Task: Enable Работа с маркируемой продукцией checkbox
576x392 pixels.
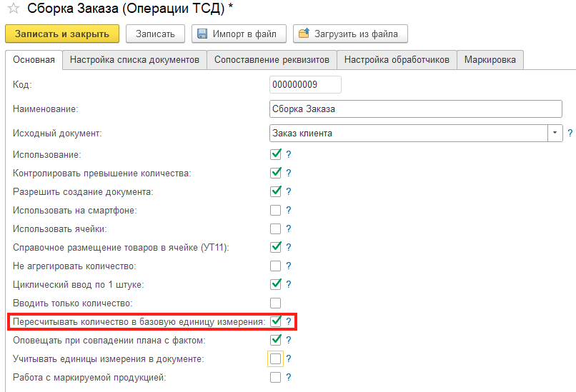Action: tap(276, 377)
